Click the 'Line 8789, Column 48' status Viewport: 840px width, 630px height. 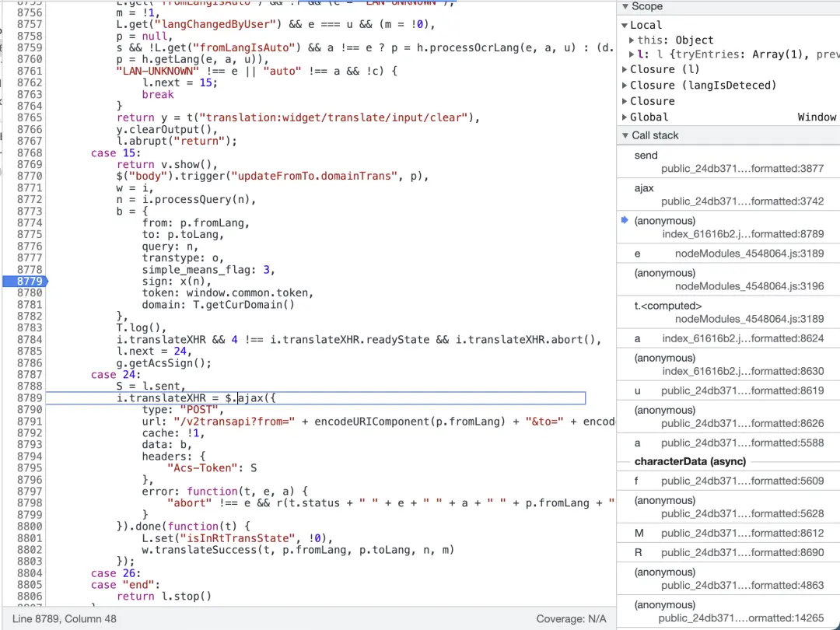point(65,618)
